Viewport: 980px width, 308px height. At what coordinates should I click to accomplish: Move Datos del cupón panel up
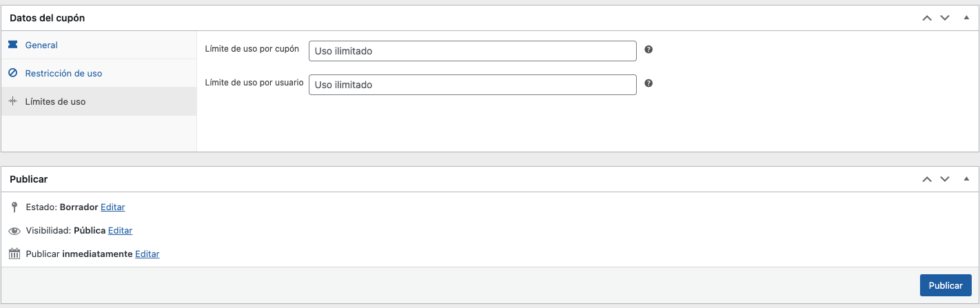(x=927, y=18)
